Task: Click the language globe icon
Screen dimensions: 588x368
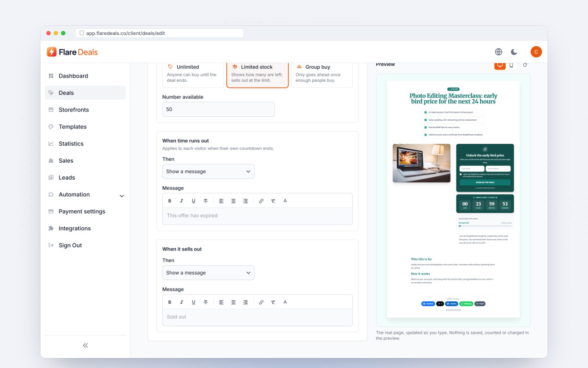Action: [498, 52]
